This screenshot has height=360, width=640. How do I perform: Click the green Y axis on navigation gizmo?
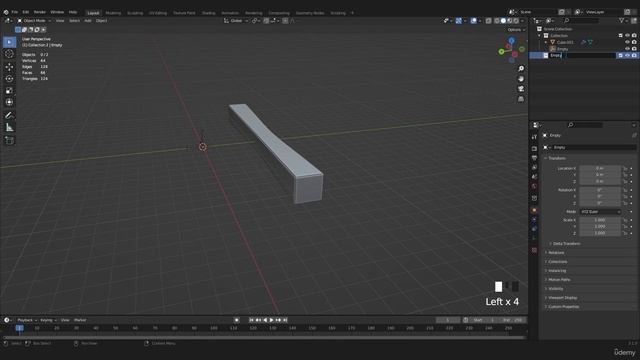point(501,51)
